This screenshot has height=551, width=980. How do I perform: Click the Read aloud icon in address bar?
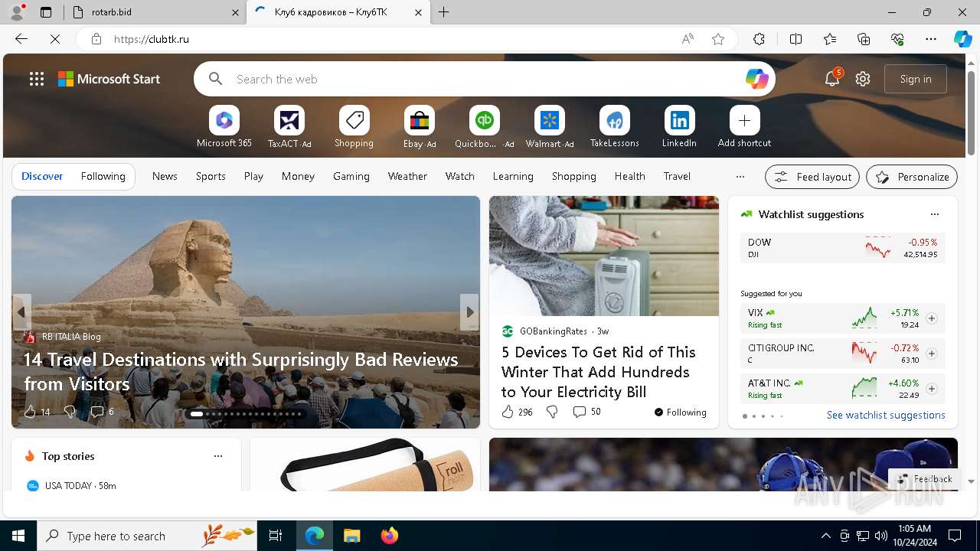pyautogui.click(x=688, y=39)
